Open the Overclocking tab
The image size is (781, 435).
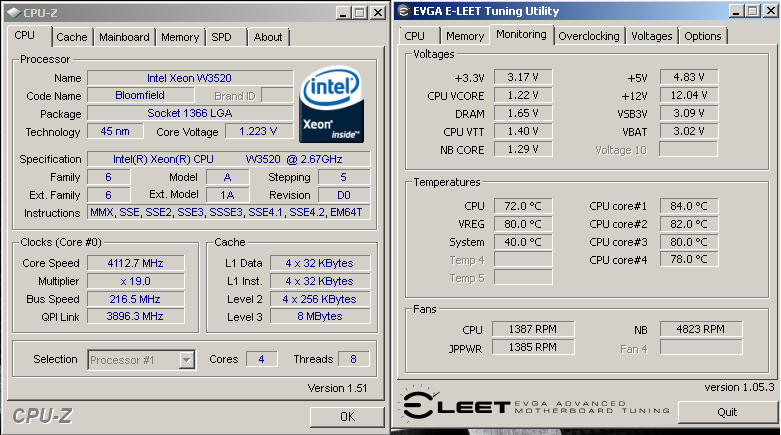pyautogui.click(x=589, y=36)
